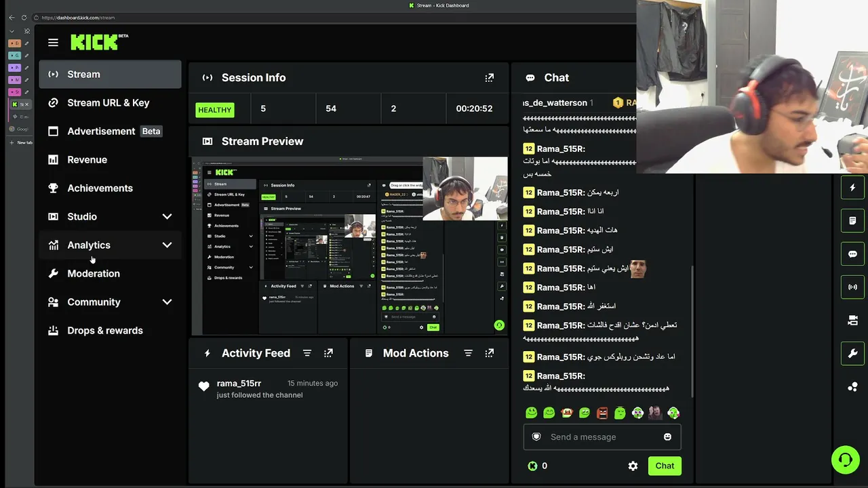
Task: Toggle the wrench widget in right rail
Action: click(x=852, y=353)
